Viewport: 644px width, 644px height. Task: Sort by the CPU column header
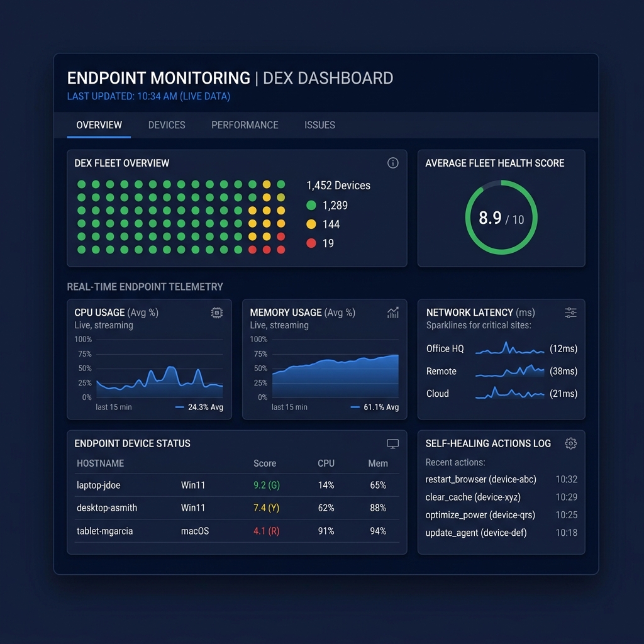326,464
